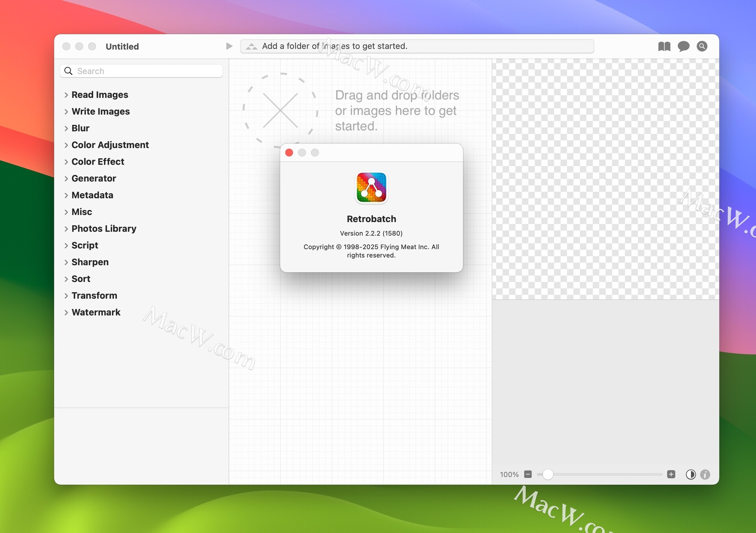Image resolution: width=756 pixels, height=533 pixels.
Task: Expand the Photos Library category
Action: 66,229
